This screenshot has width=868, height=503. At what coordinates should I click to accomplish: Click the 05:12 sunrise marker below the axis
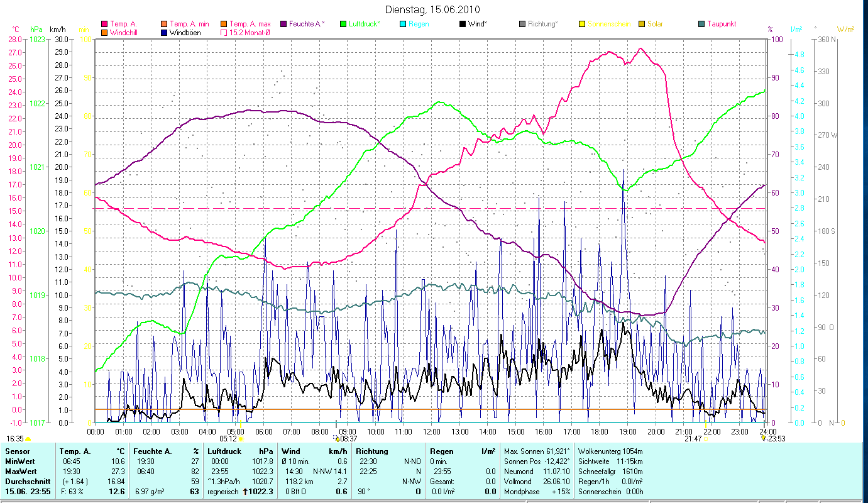(228, 439)
